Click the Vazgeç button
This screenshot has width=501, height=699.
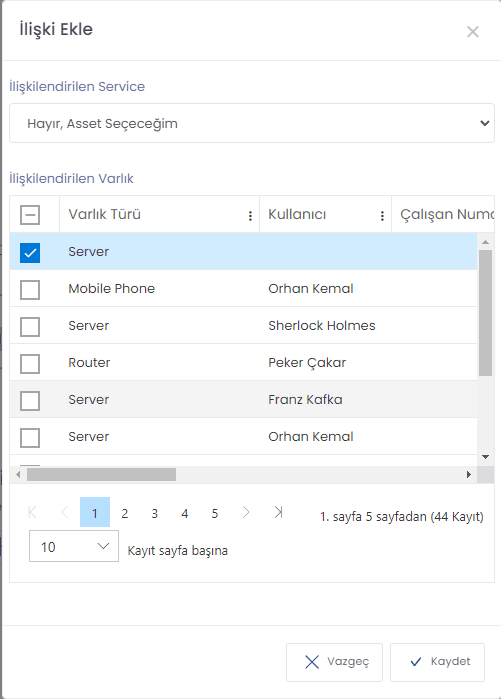pos(334,662)
